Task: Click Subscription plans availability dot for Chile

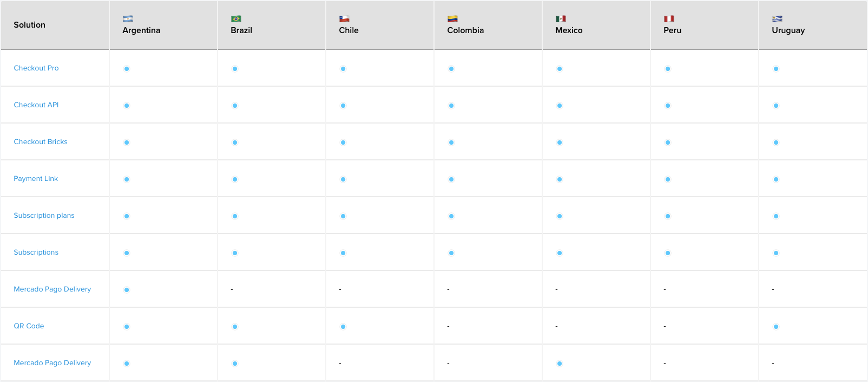Action: tap(343, 216)
